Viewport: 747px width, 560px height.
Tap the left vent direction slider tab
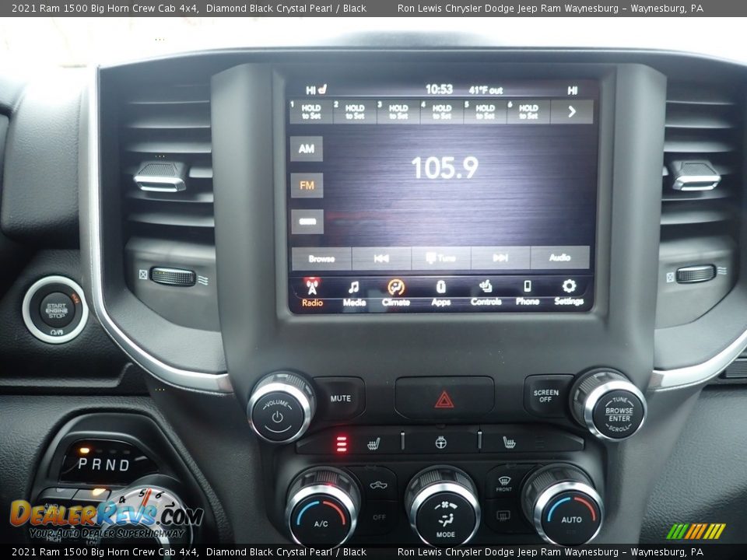(160, 177)
